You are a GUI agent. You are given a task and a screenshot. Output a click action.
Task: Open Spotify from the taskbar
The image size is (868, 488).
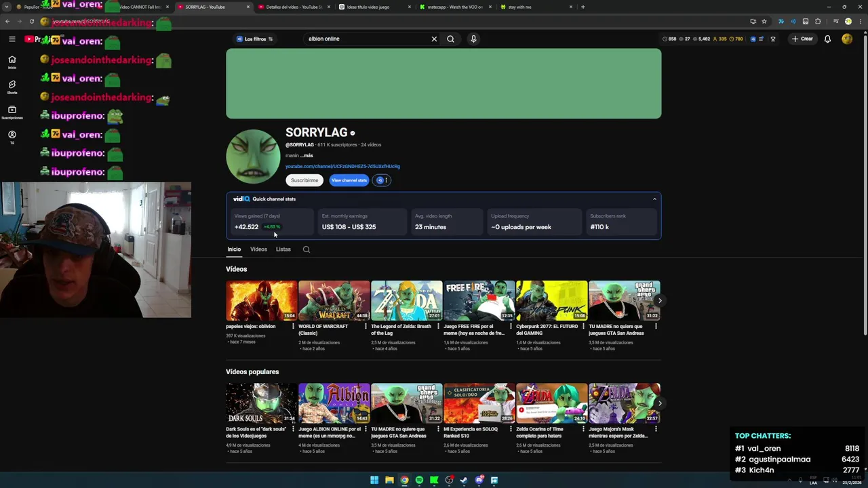[419, 481]
